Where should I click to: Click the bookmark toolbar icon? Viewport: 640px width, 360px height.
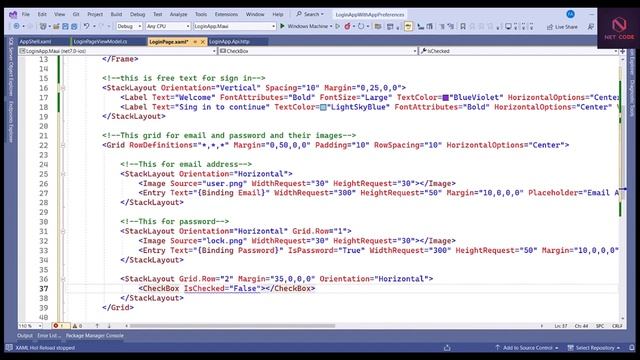(463, 27)
